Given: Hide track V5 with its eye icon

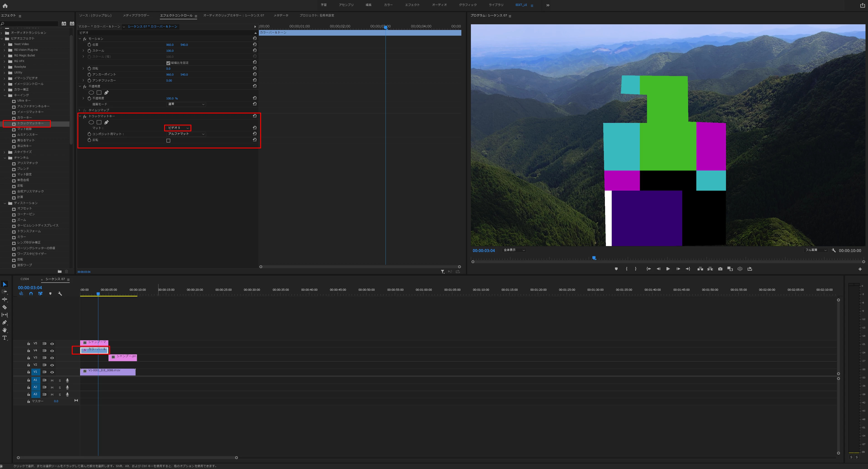Looking at the screenshot, I should pyautogui.click(x=52, y=344).
